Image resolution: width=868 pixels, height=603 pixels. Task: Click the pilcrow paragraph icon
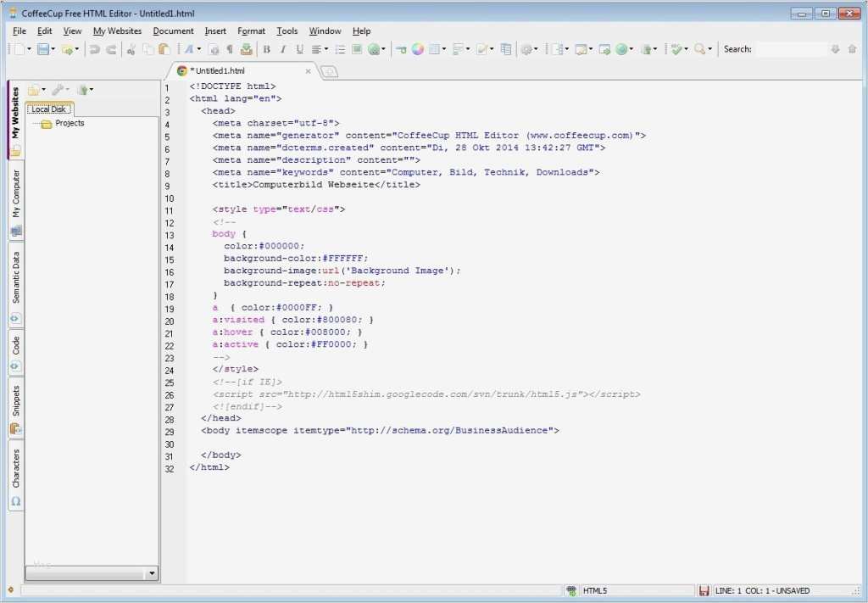[x=230, y=50]
